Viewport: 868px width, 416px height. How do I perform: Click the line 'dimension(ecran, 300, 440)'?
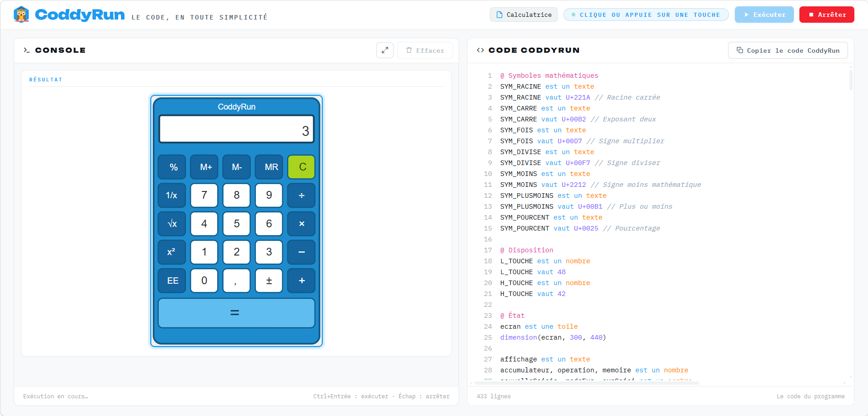[553, 337]
